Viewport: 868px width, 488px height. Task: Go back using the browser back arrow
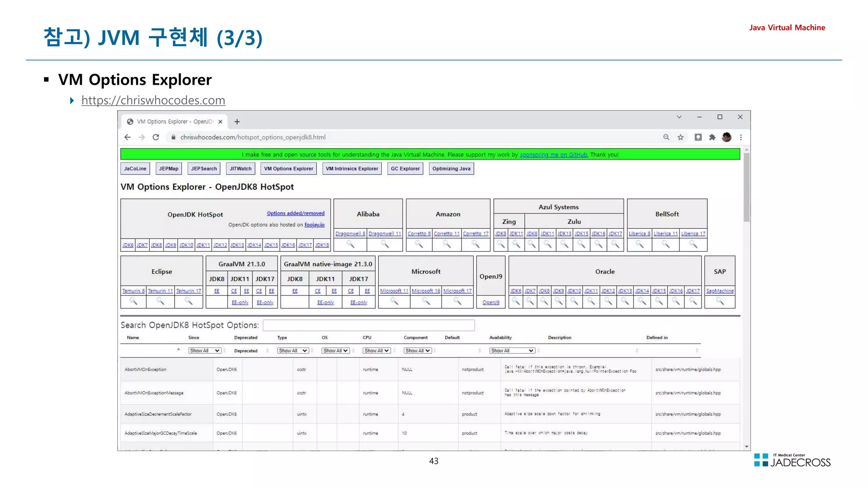point(128,137)
